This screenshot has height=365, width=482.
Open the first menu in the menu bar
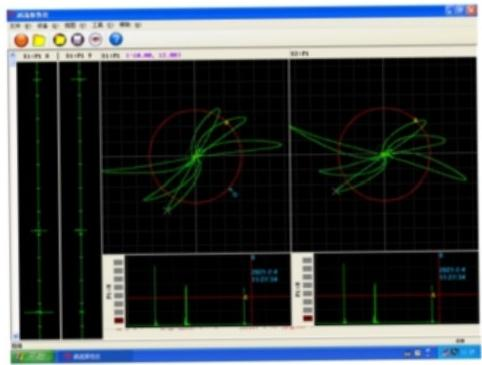pyautogui.click(x=20, y=26)
